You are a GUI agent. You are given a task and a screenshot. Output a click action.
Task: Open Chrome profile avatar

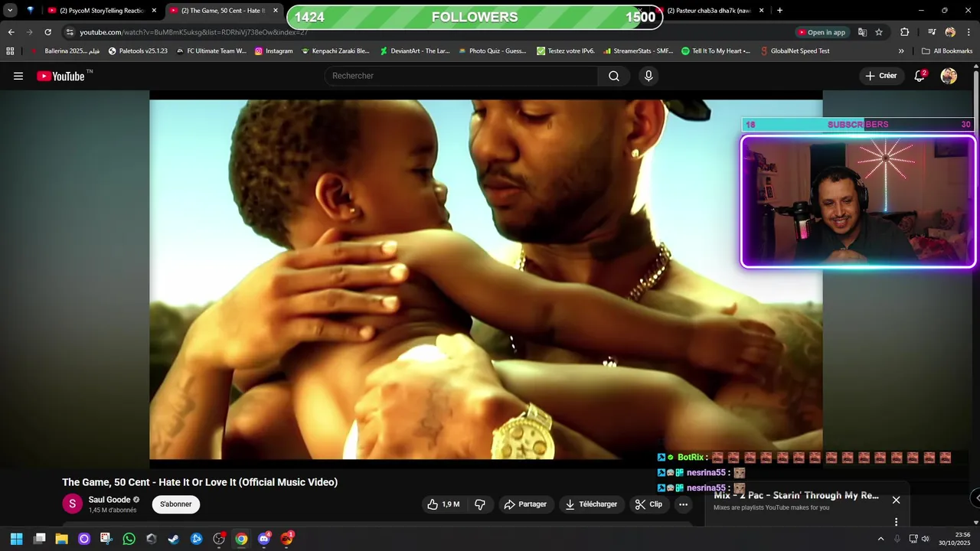coord(950,32)
